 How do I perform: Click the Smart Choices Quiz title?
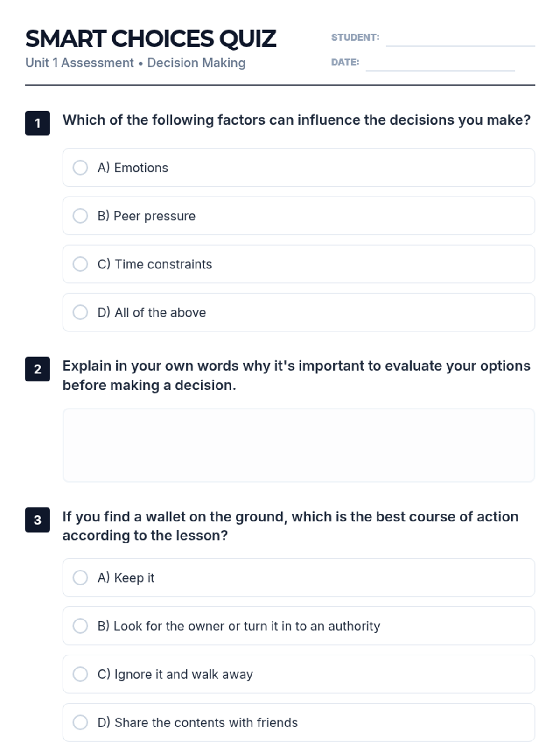(151, 39)
